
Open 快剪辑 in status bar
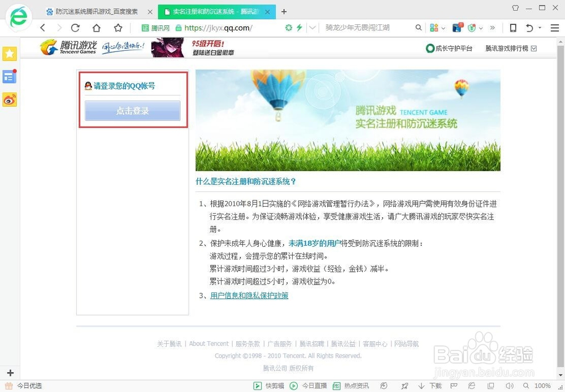269,386
